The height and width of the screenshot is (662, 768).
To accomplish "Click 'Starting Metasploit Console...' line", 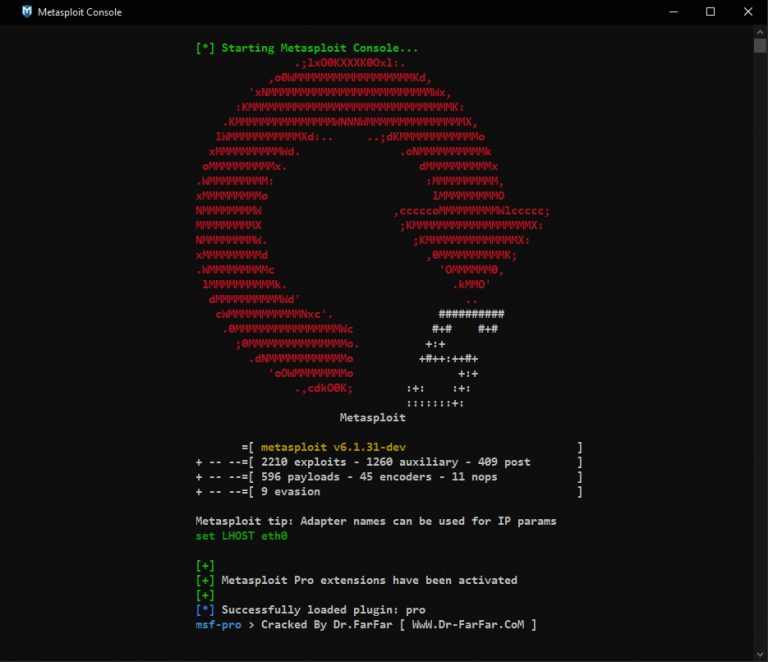I will click(307, 48).
